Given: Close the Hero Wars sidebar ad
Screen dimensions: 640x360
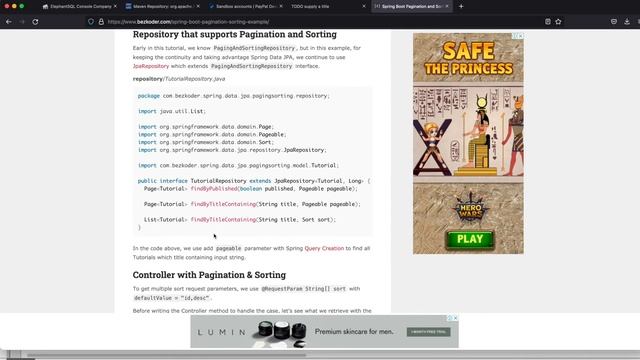Looking at the screenshot, I should (520, 36).
